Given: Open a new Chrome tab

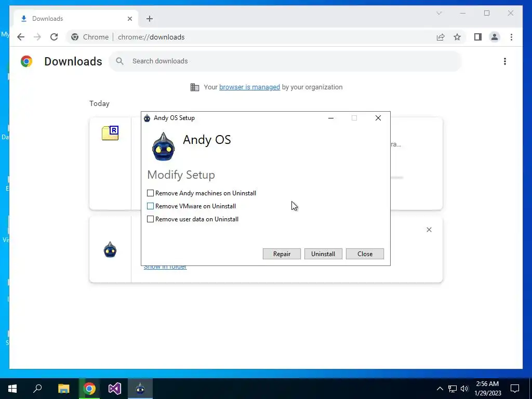Looking at the screenshot, I should [x=150, y=19].
